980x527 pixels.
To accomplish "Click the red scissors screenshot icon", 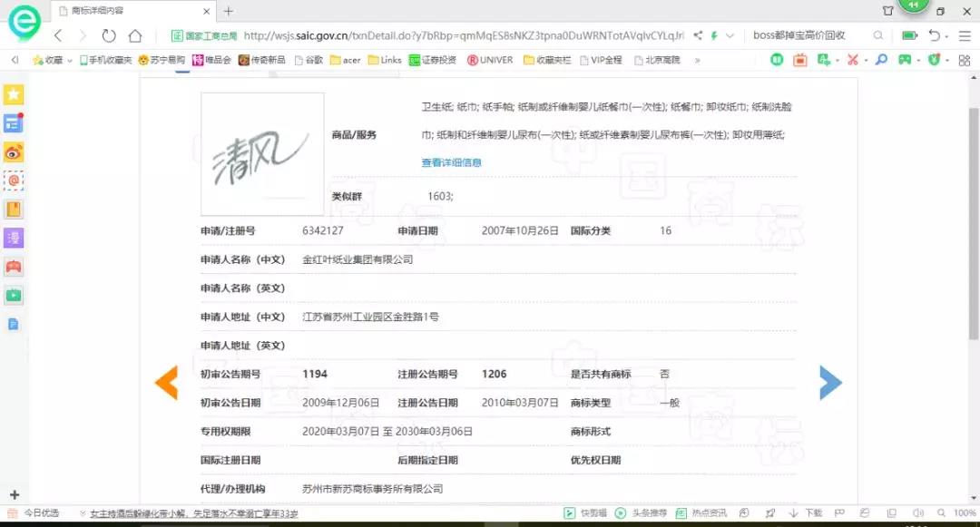I will [852, 60].
